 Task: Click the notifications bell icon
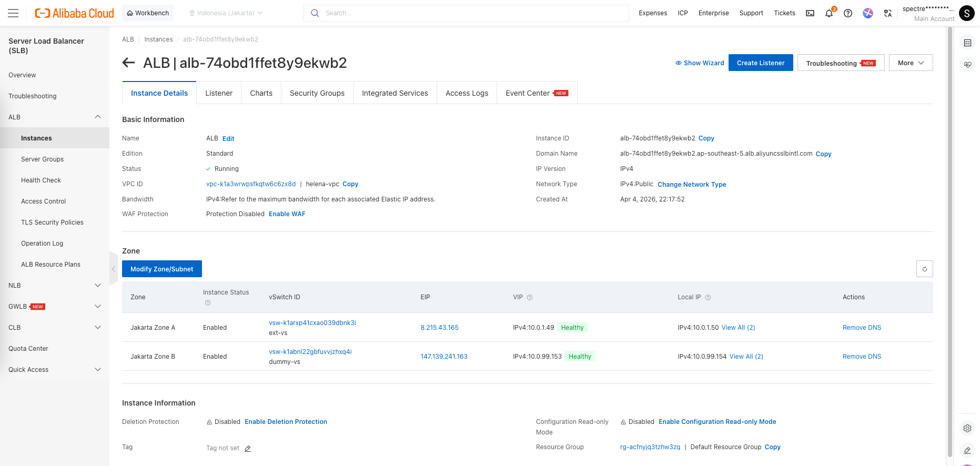pos(829,14)
